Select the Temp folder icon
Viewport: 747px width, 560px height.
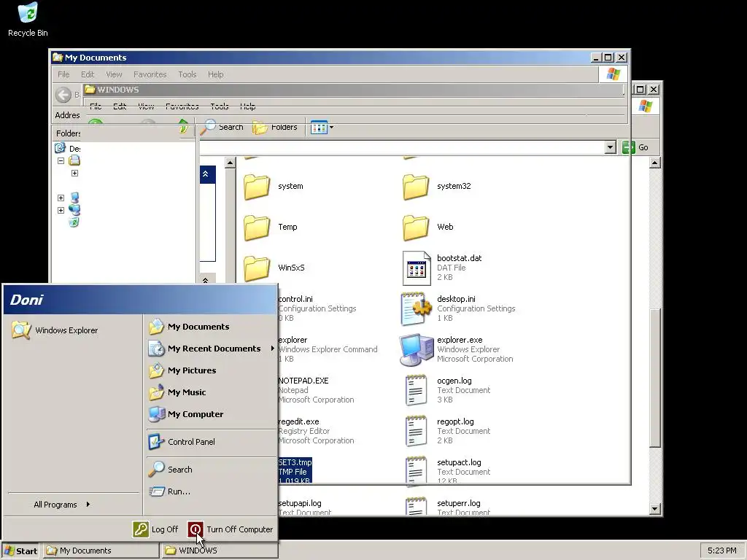[257, 227]
